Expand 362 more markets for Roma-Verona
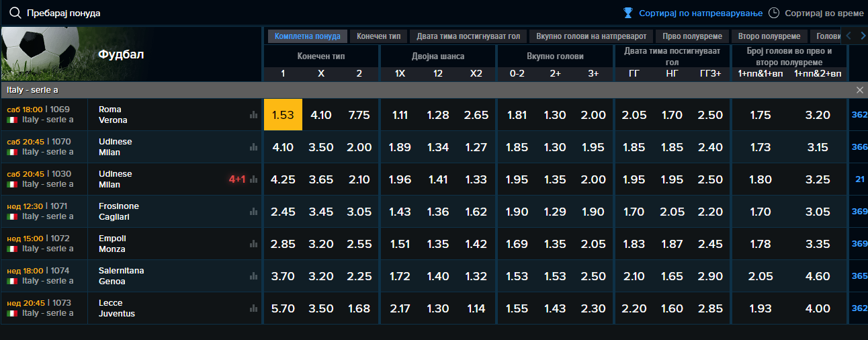The height and width of the screenshot is (340, 868). click(x=859, y=115)
